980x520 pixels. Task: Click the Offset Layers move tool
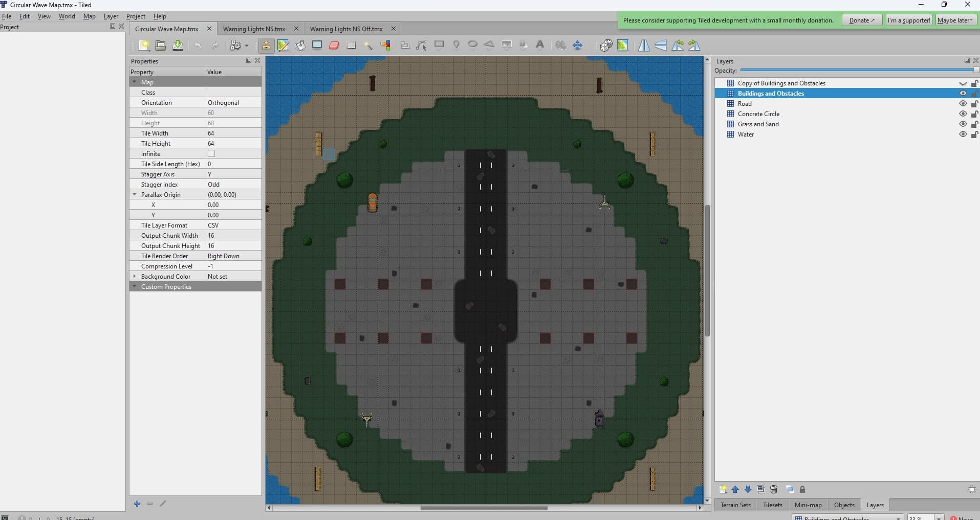tap(578, 46)
